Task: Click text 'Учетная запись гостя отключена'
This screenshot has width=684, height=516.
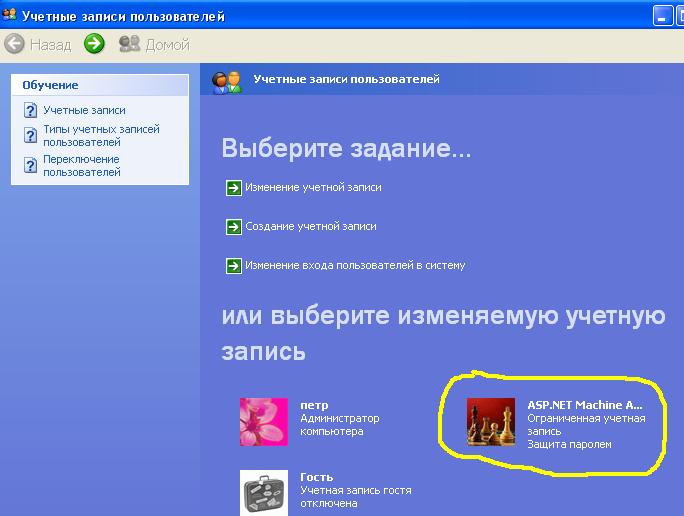Action: [356, 497]
